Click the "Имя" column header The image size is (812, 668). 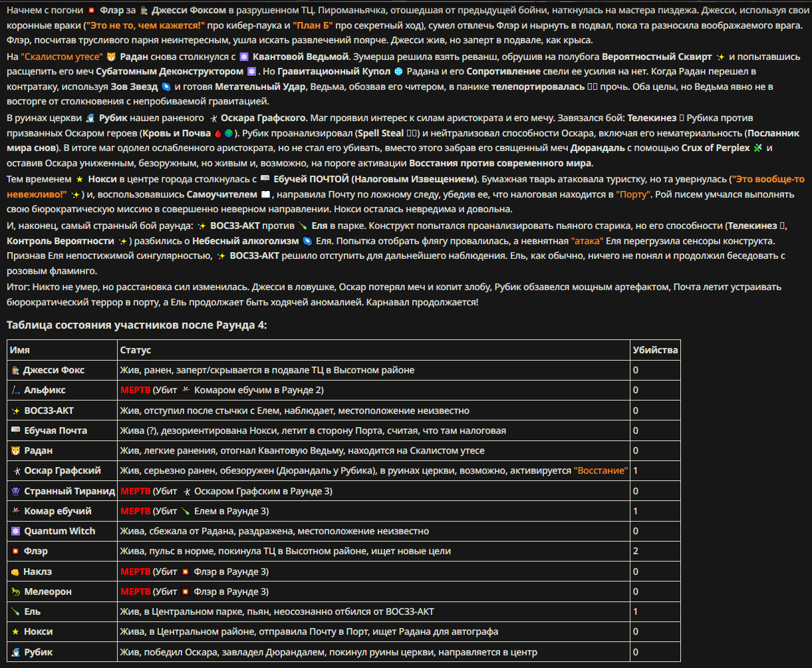coord(20,350)
